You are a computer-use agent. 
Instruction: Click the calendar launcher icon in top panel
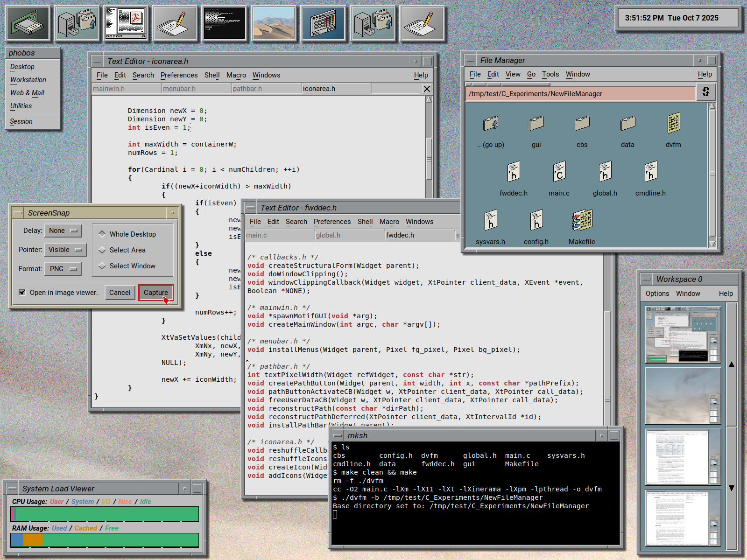coord(324,23)
